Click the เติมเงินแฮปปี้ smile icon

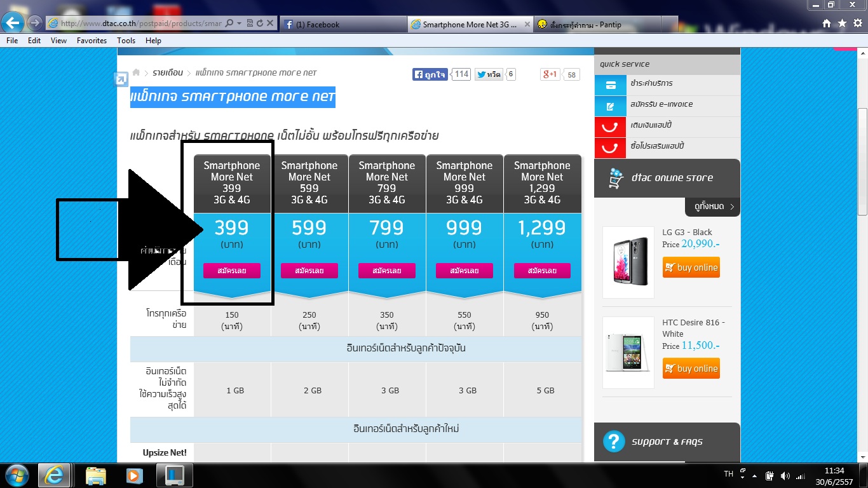click(x=611, y=127)
